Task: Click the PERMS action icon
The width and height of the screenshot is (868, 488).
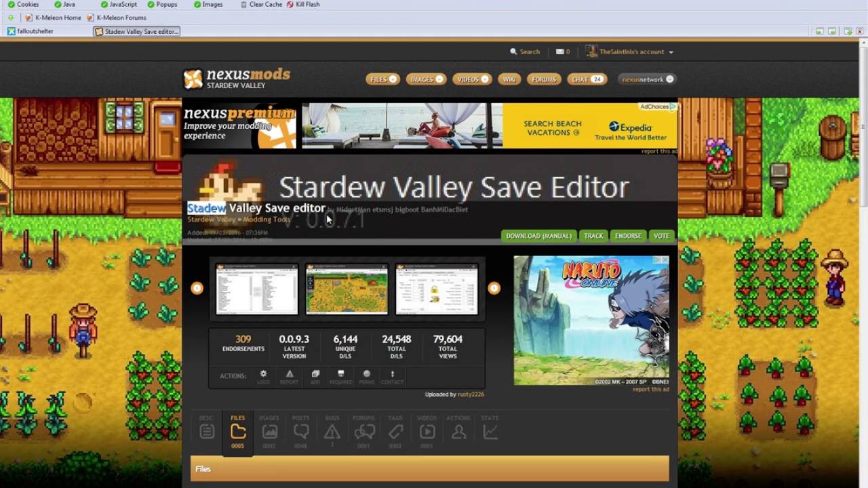Action: 367,377
